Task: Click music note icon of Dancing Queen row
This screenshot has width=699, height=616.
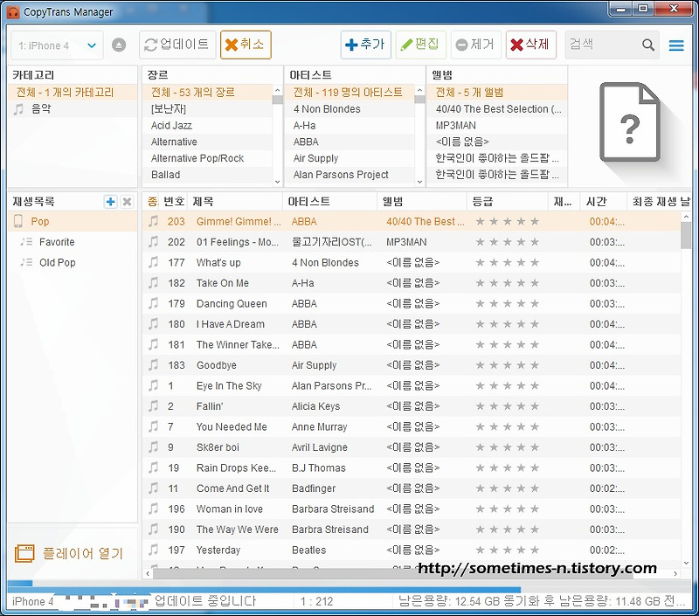Action: pyautogui.click(x=154, y=303)
